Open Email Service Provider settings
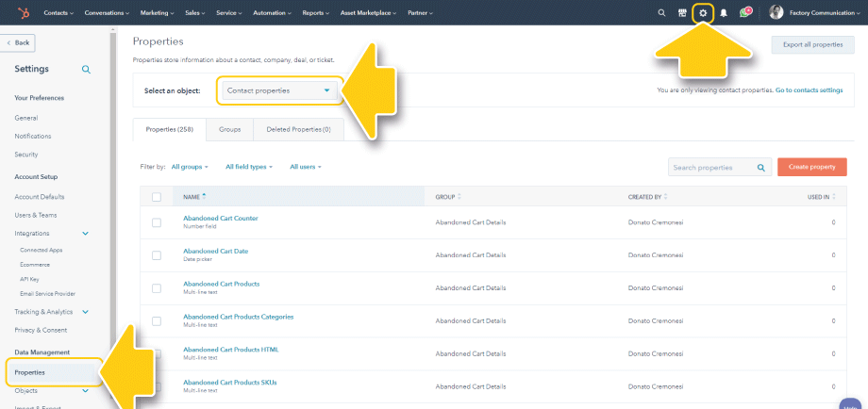Screen dimensions: 868x409 point(47,294)
